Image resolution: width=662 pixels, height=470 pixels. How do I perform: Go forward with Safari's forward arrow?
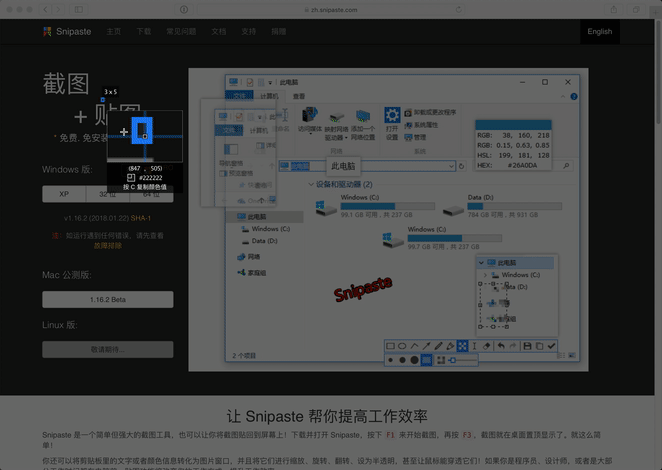[x=59, y=9]
